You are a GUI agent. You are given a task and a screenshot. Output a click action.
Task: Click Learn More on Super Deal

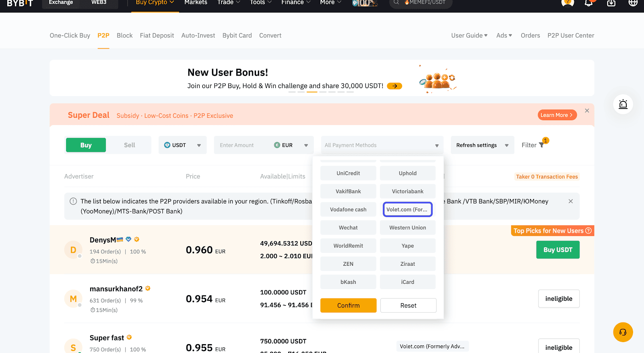pyautogui.click(x=557, y=115)
